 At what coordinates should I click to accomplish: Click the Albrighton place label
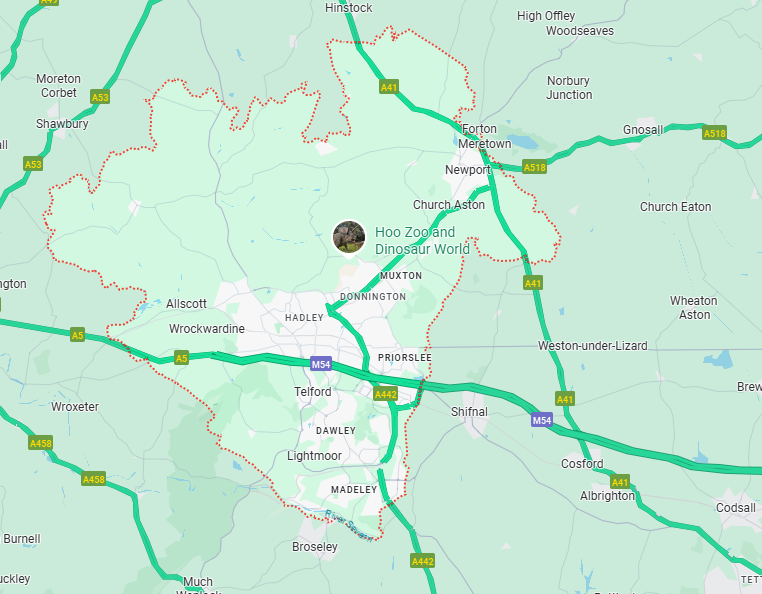tap(607, 496)
